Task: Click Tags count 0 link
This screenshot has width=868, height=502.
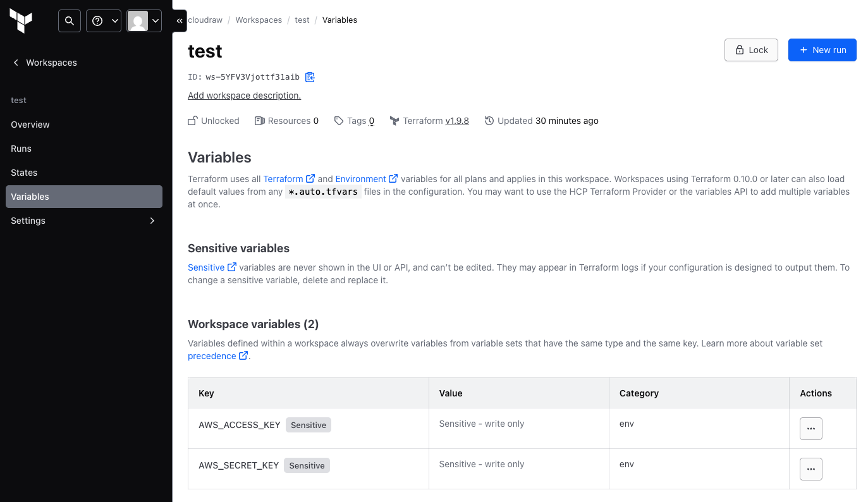Action: [x=372, y=121]
